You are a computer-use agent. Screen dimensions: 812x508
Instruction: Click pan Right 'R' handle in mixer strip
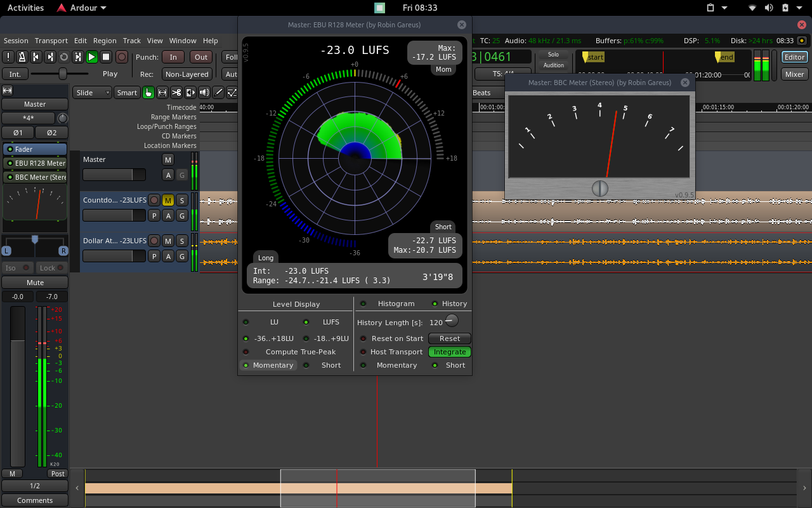coord(63,251)
